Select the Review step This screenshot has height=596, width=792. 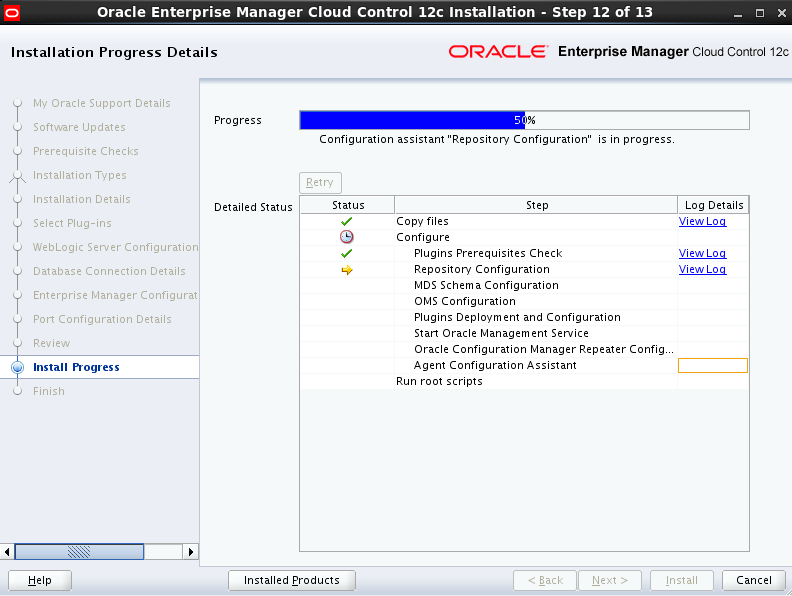point(52,343)
